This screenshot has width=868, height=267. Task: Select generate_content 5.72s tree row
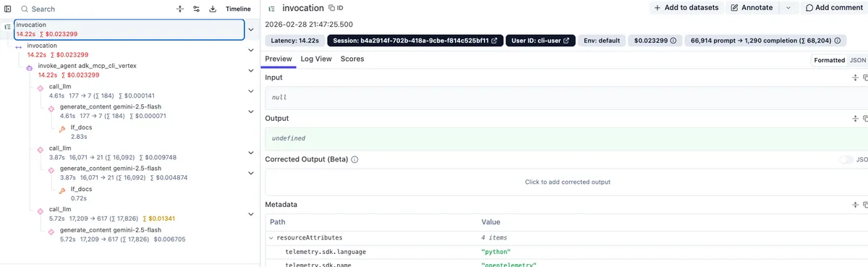click(145, 234)
